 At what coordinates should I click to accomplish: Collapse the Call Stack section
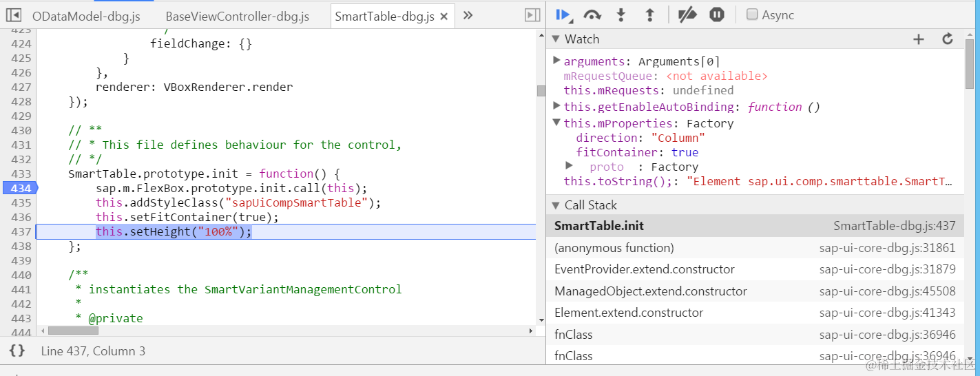tap(556, 205)
